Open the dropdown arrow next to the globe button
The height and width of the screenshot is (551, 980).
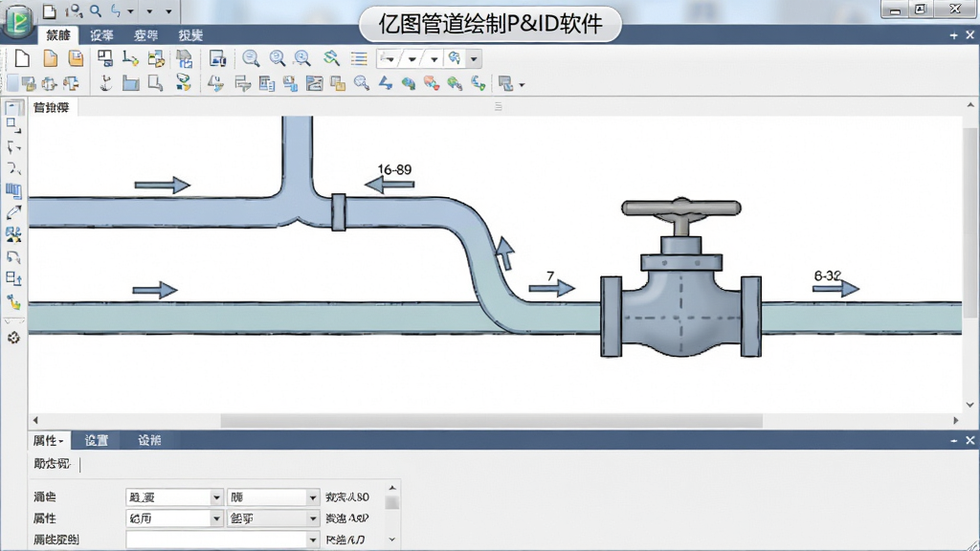point(474,59)
